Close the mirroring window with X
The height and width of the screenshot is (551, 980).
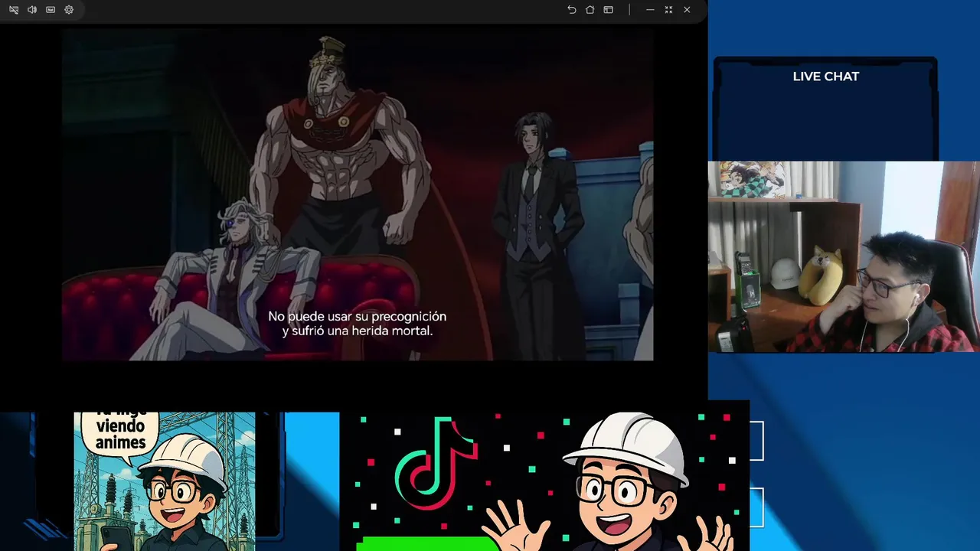[687, 10]
